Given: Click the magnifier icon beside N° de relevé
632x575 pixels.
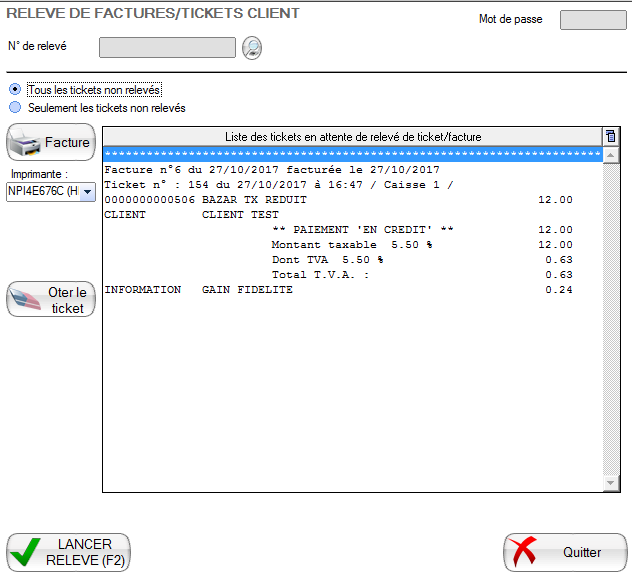Looking at the screenshot, I should (x=252, y=48).
